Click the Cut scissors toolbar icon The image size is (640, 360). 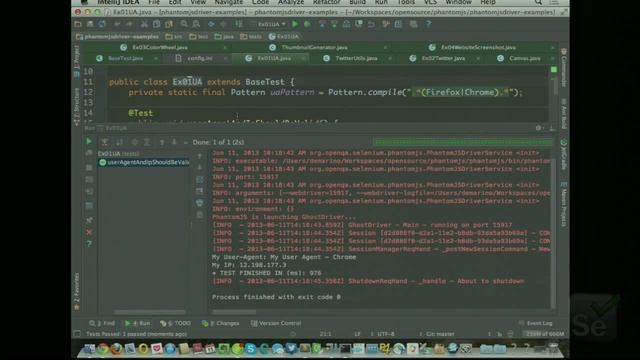[144, 24]
